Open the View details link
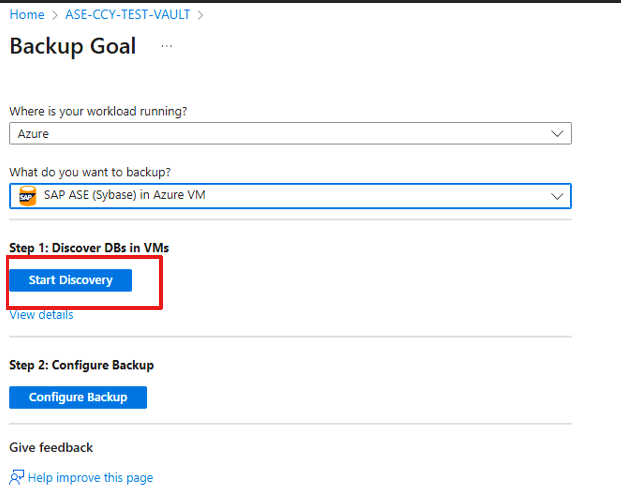621x503 pixels. pos(41,315)
